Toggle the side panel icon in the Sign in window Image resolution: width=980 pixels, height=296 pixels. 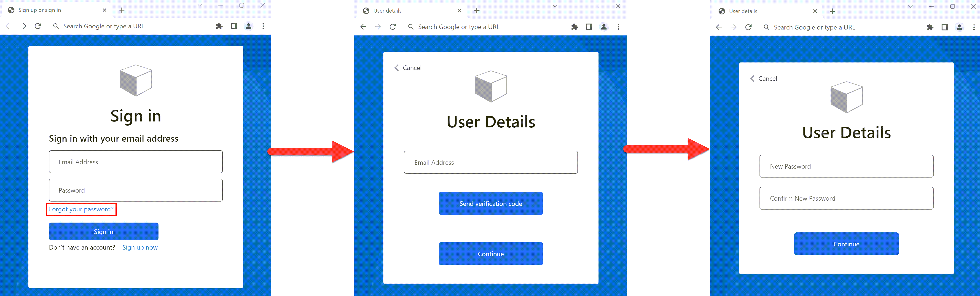click(234, 26)
